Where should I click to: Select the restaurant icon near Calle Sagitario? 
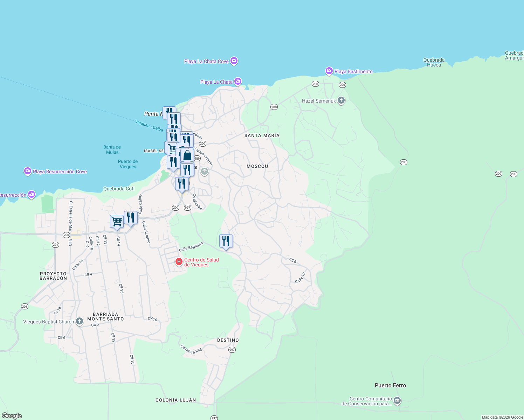coord(226,240)
